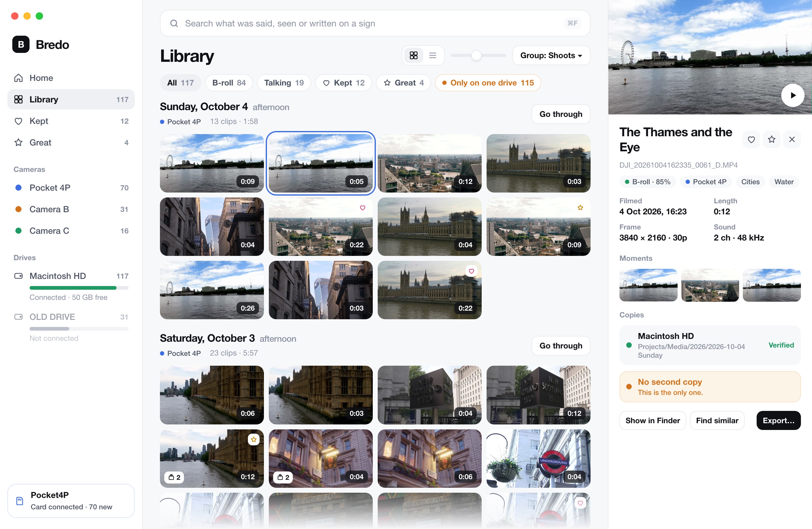
Task: Toggle Only on one drive filter
Action: click(488, 83)
